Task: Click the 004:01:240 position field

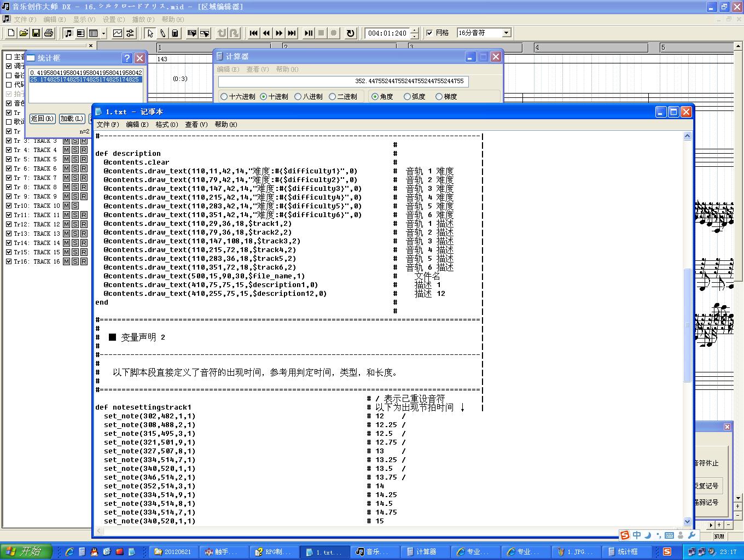Action: 387,33
